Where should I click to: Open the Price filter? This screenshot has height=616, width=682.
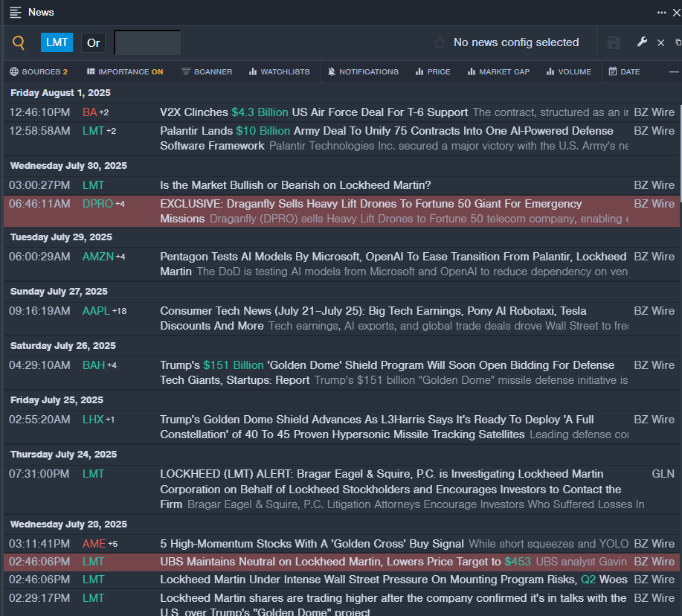pyautogui.click(x=433, y=71)
